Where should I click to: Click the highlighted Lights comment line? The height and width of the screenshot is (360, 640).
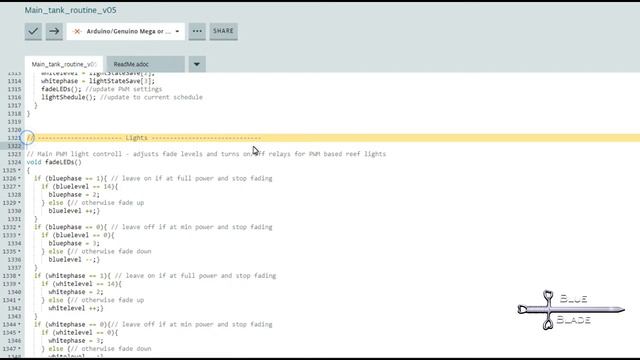tap(332, 138)
